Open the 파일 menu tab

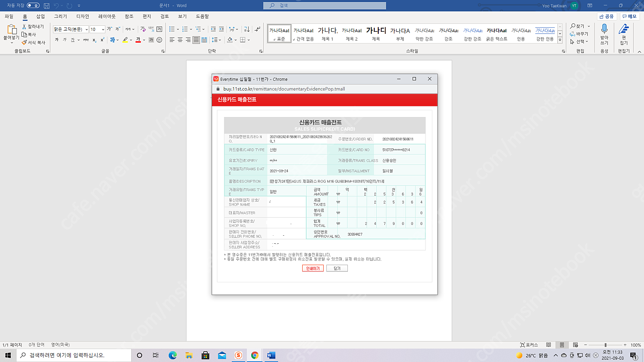tap(9, 16)
